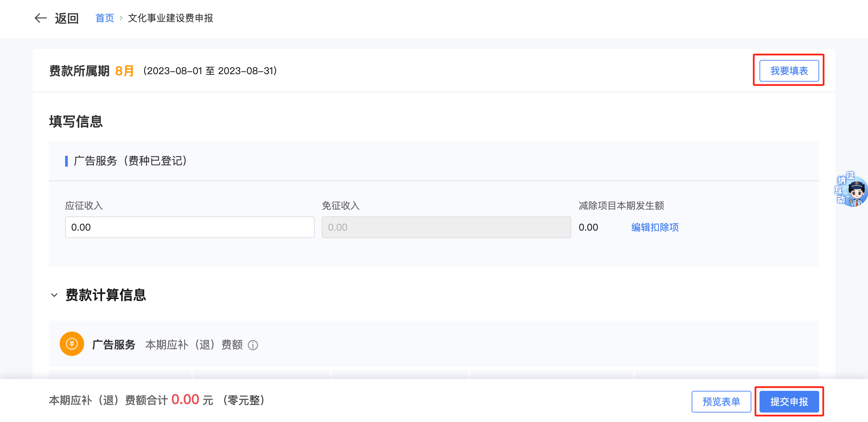
Task: Open the 编辑扣除项 link
Action: pos(655,227)
